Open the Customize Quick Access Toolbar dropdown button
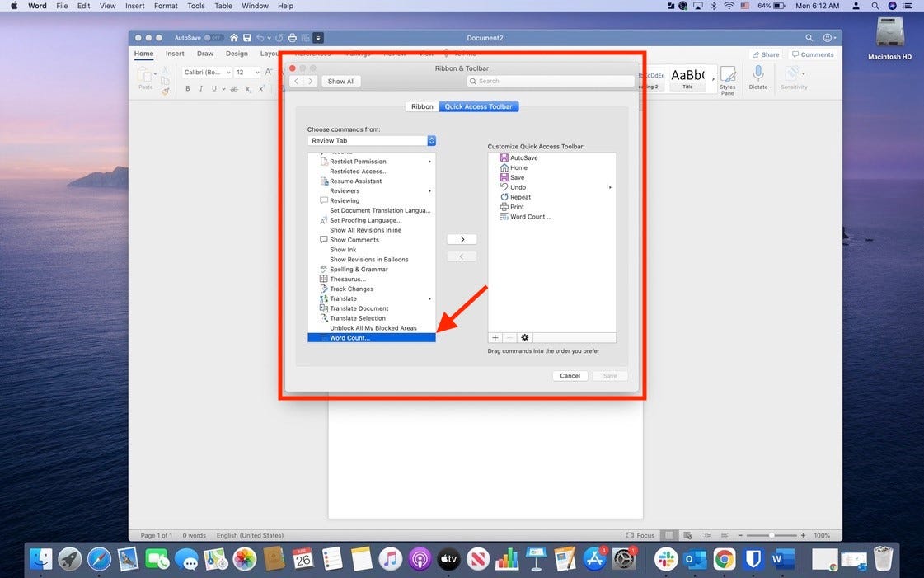 (x=317, y=38)
